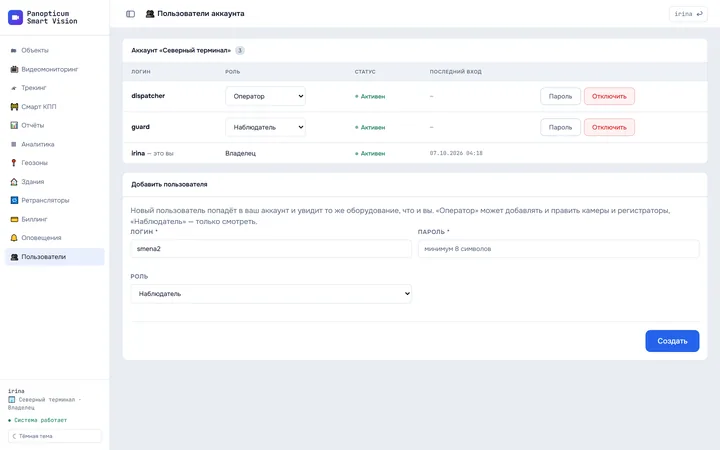Open the Отчёты sidebar item
Image resolution: width=720 pixels, height=450 pixels.
click(x=55, y=125)
